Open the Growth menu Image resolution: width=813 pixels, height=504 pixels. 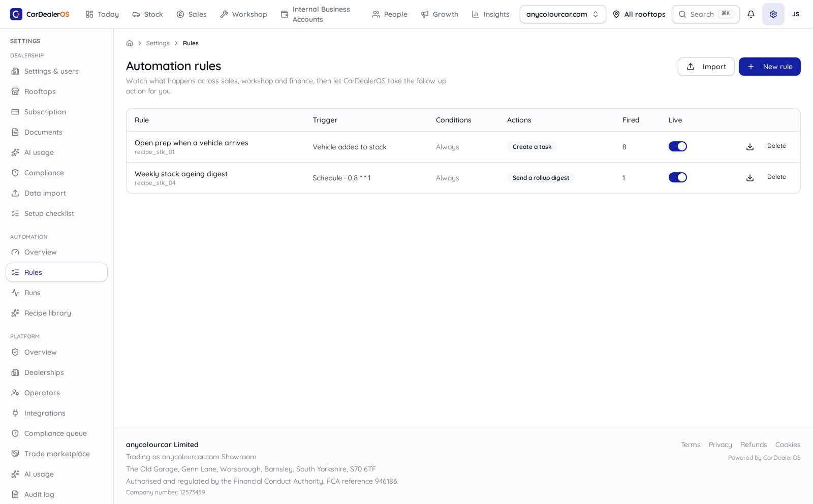[440, 14]
